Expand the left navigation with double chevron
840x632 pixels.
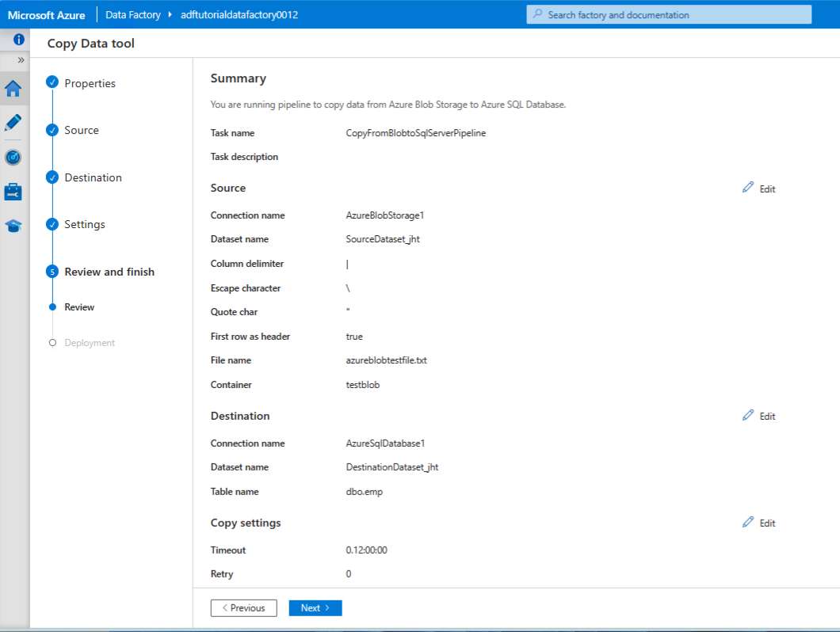[x=21, y=60]
